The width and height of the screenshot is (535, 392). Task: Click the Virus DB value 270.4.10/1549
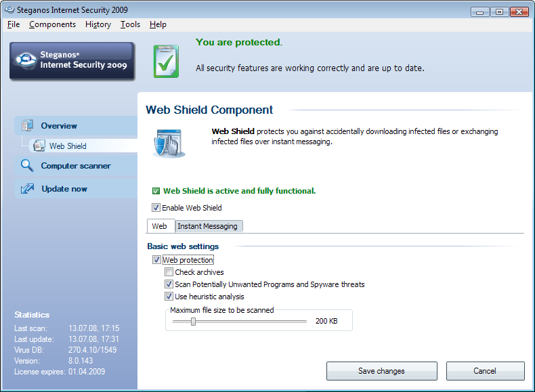93,350
